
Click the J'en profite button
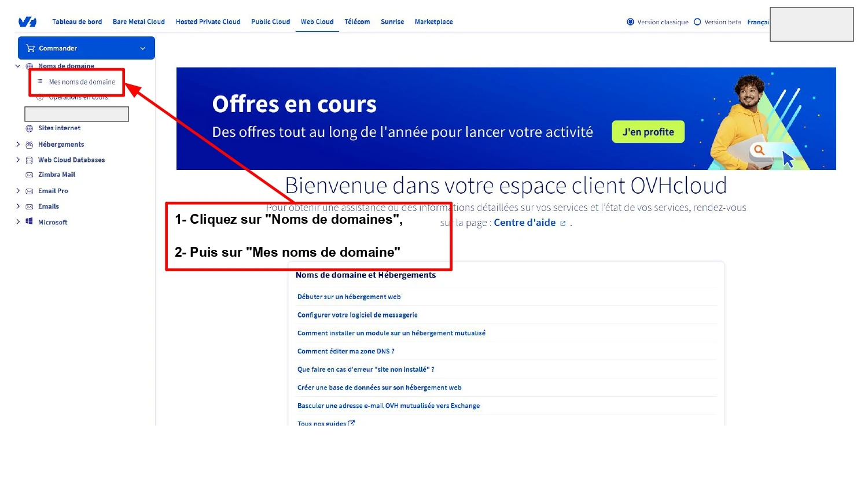648,132
